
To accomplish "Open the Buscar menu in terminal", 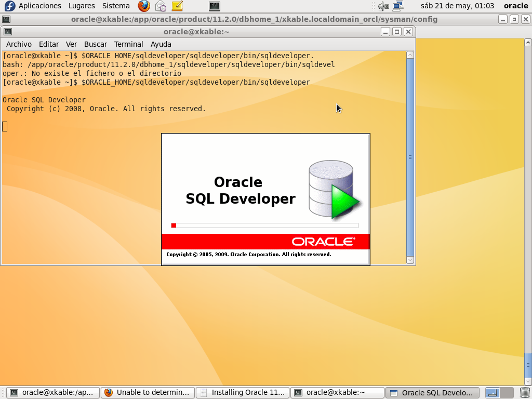I will (96, 44).
